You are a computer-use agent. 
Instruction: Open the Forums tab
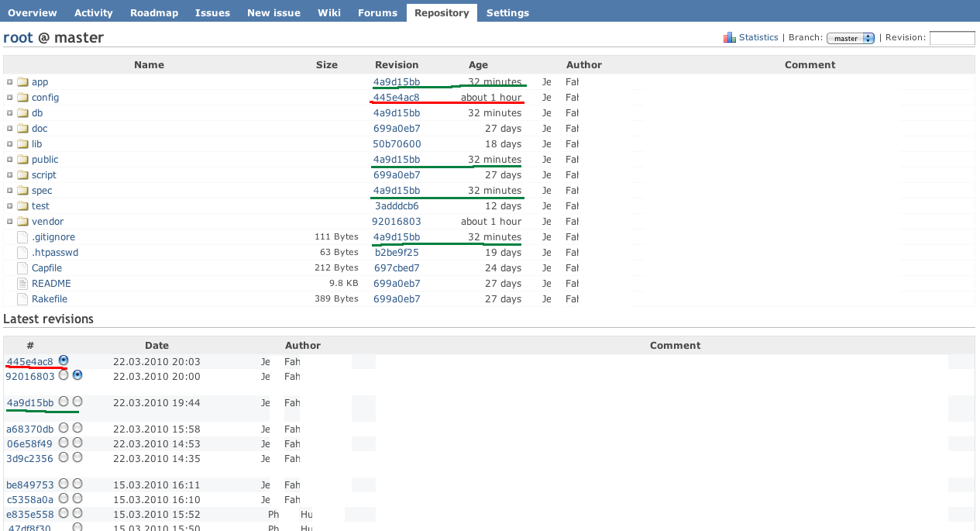pos(377,12)
